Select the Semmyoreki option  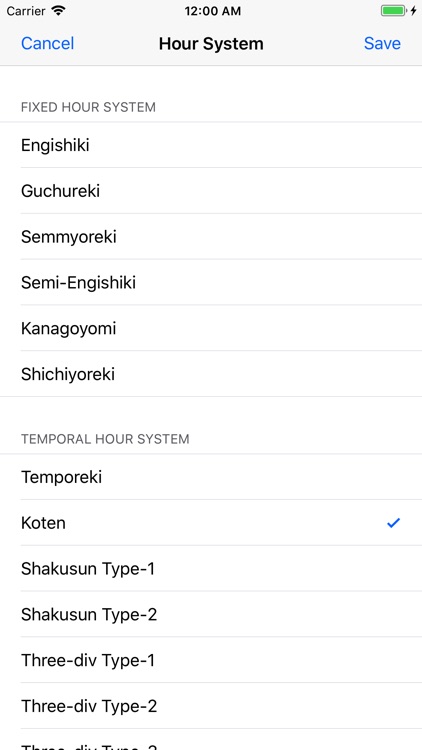(211, 237)
